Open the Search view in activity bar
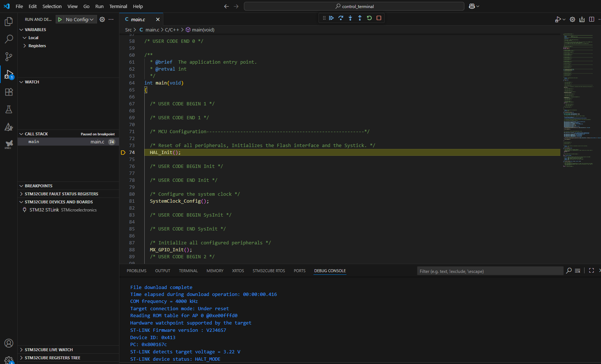The image size is (601, 364). [9, 39]
